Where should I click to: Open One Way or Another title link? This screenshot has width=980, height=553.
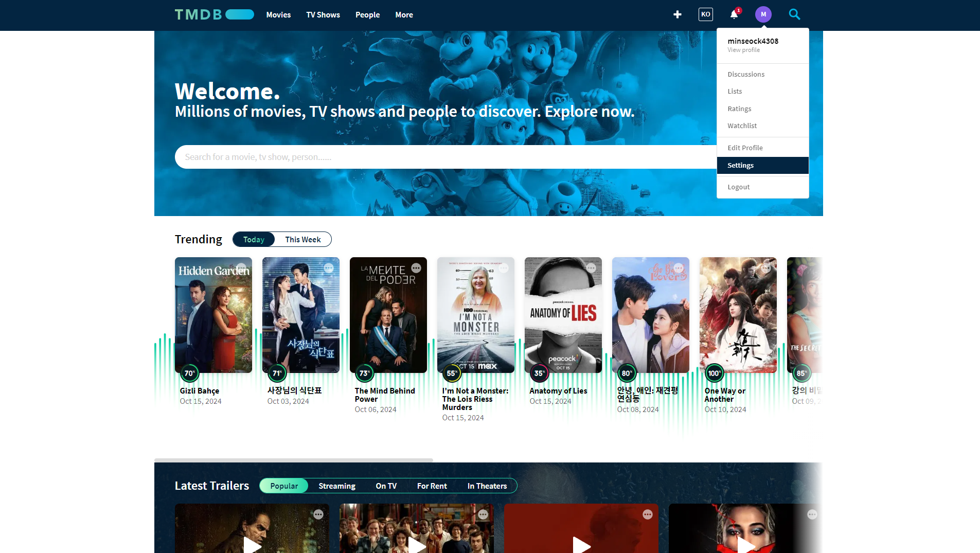725,395
